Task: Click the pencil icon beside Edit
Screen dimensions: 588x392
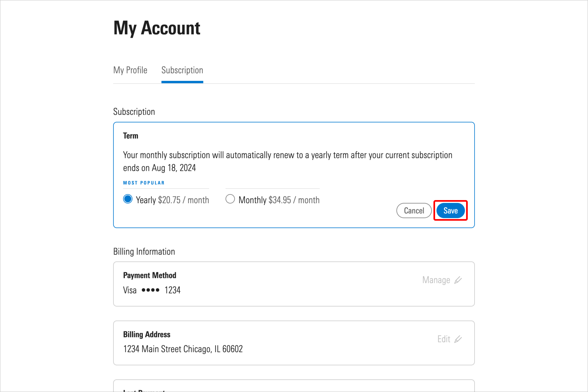Action: pyautogui.click(x=458, y=339)
